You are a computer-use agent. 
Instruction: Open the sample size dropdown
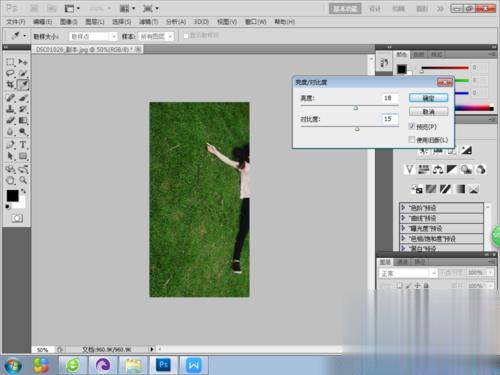click(93, 36)
